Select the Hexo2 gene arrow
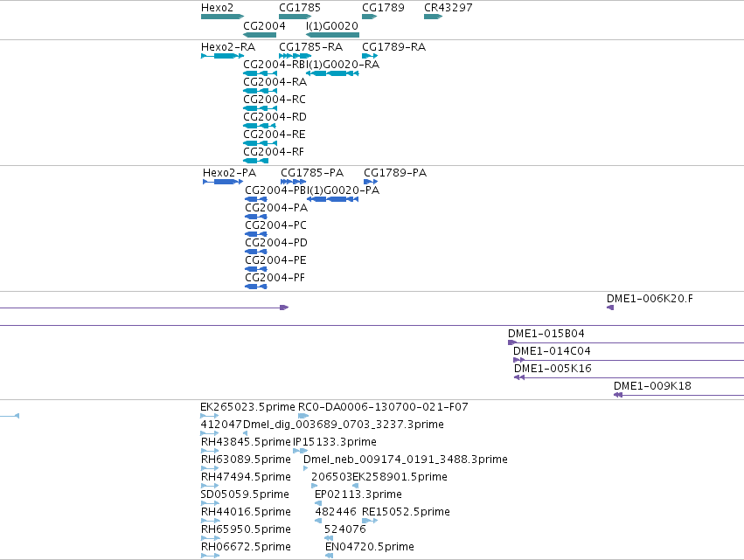Image resolution: width=744 pixels, height=560 pixels. (223, 17)
